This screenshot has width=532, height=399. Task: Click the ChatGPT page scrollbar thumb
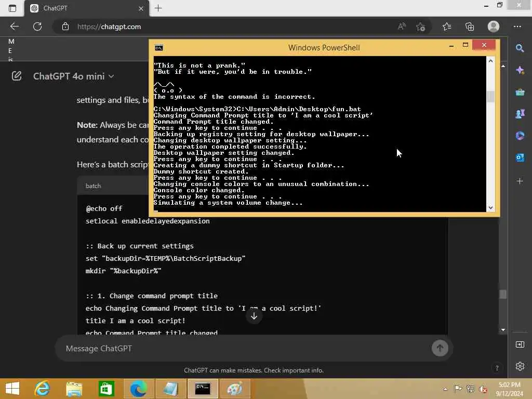click(503, 294)
